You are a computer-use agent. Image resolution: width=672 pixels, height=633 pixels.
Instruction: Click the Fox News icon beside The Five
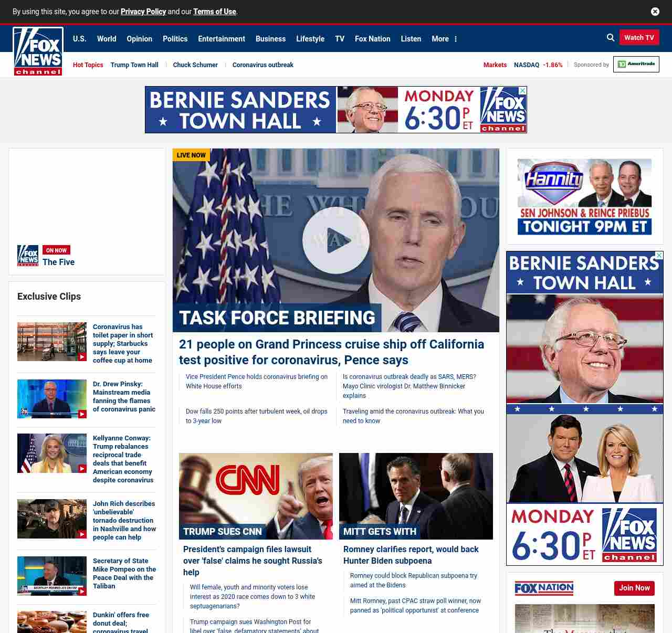tap(28, 256)
